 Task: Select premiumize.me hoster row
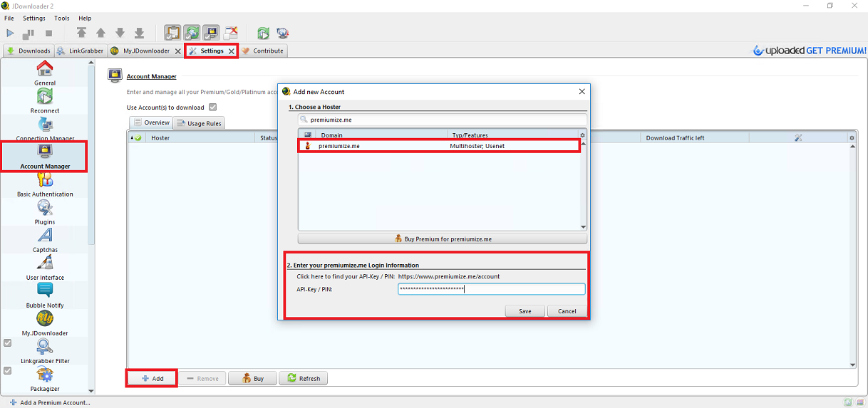[438, 146]
